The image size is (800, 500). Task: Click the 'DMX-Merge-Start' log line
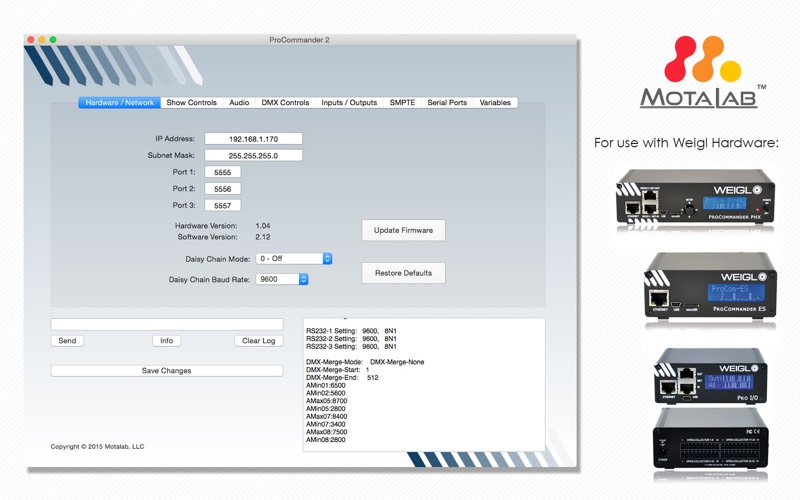coord(337,370)
